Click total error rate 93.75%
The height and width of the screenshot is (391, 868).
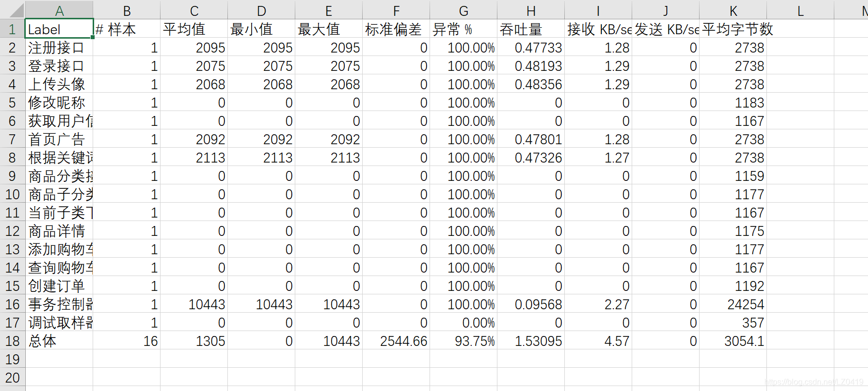(x=463, y=341)
